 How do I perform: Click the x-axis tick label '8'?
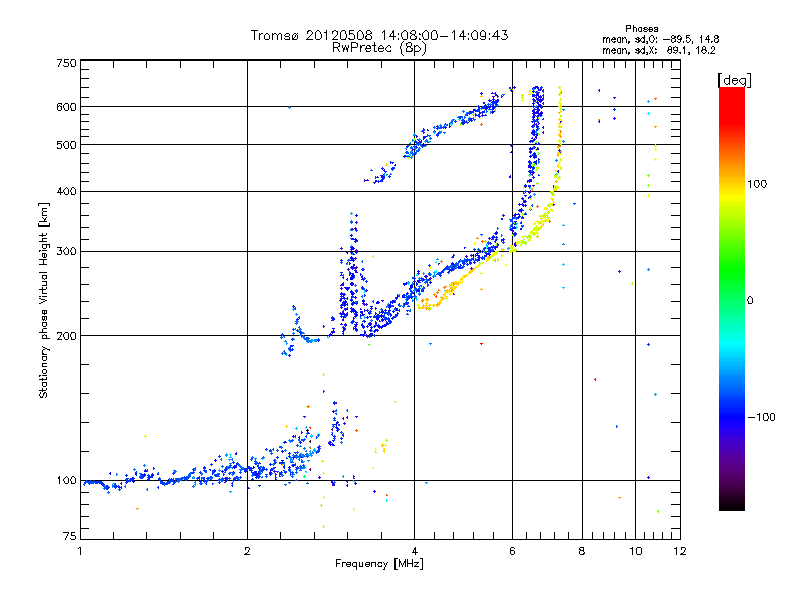click(582, 551)
